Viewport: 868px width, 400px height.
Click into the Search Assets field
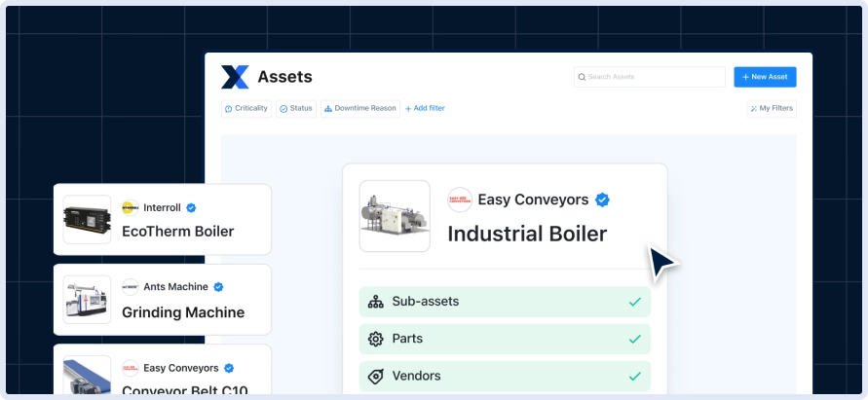click(650, 77)
